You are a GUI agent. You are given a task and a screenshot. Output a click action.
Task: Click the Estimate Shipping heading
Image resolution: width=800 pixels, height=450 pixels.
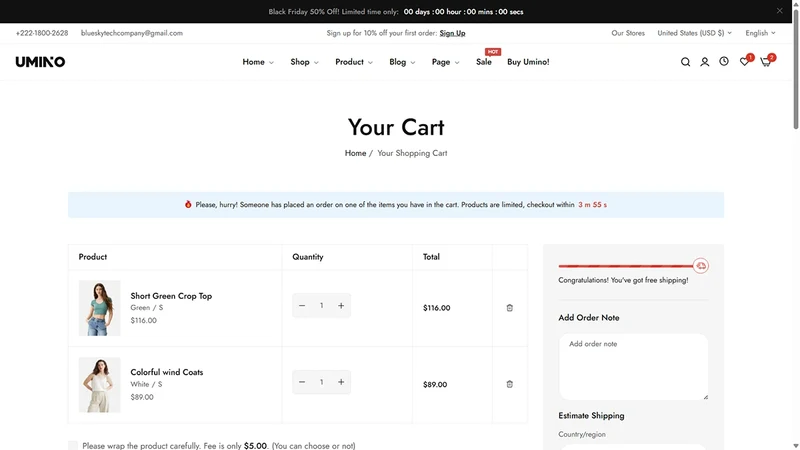591,415
